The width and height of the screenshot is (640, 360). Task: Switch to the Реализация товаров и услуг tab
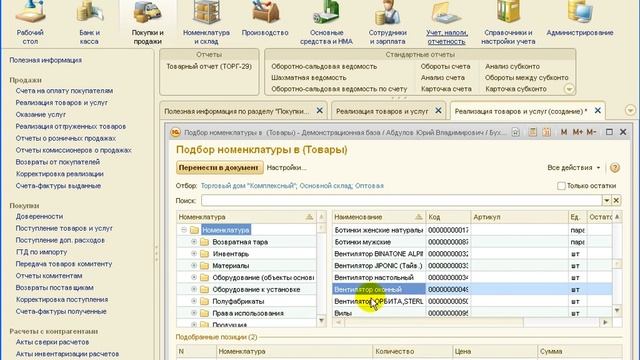tap(382, 111)
